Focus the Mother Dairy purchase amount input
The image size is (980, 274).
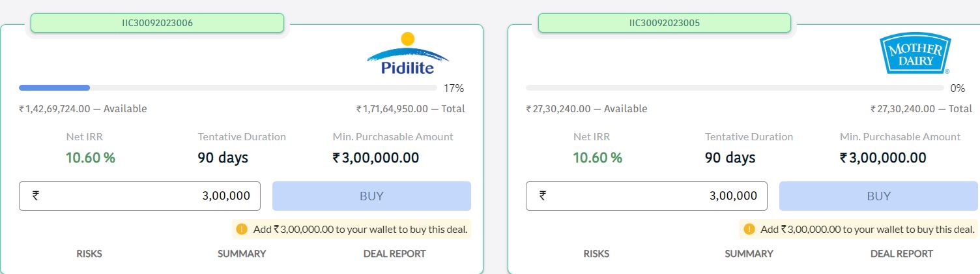646,196
